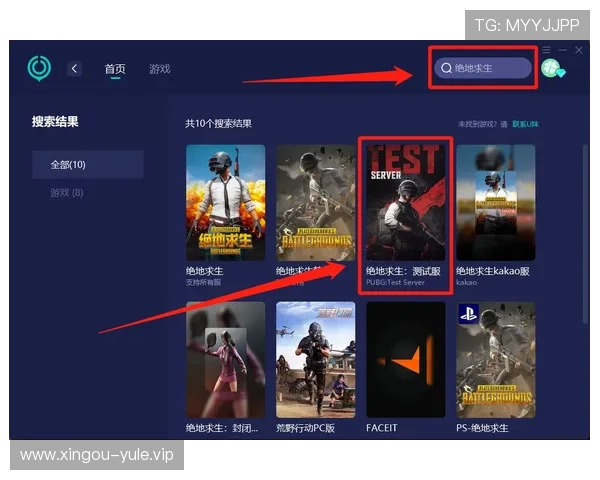The width and height of the screenshot is (600, 480).
Task: Open the PS-绝地求生 cover thumbnail
Action: point(496,360)
